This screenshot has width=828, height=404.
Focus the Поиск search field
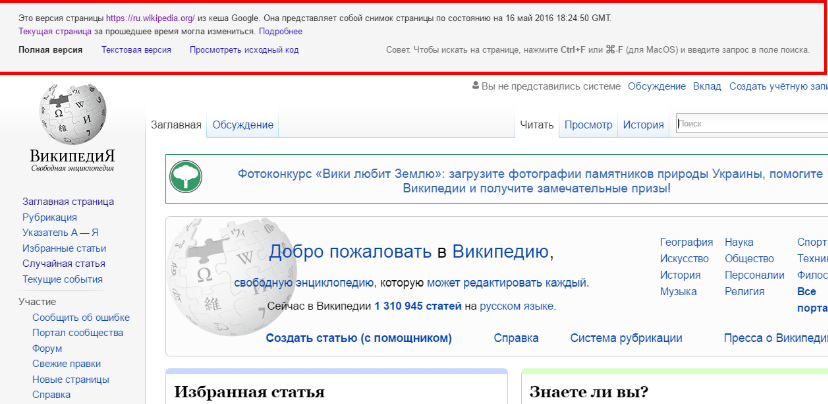pos(752,124)
